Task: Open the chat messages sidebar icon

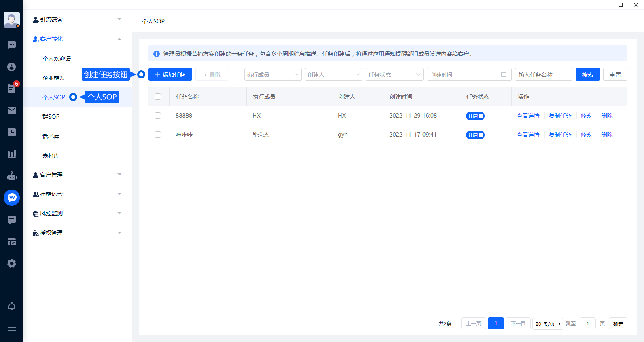Action: tap(12, 45)
